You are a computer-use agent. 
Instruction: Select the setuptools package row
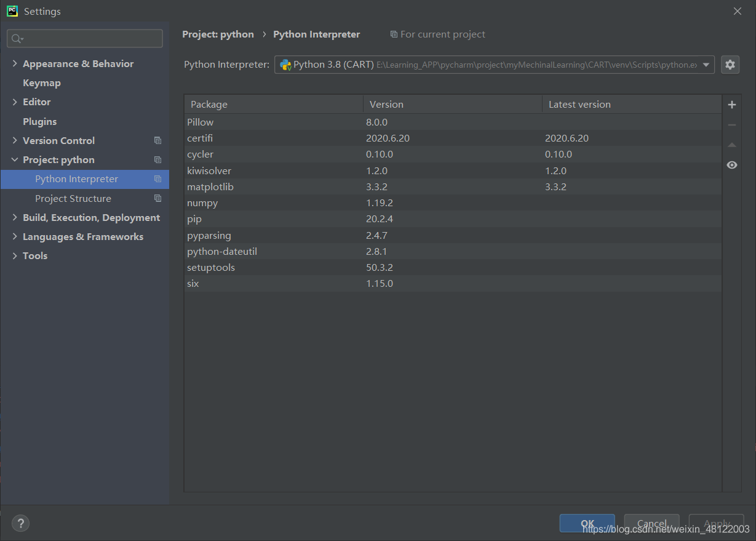(x=453, y=267)
